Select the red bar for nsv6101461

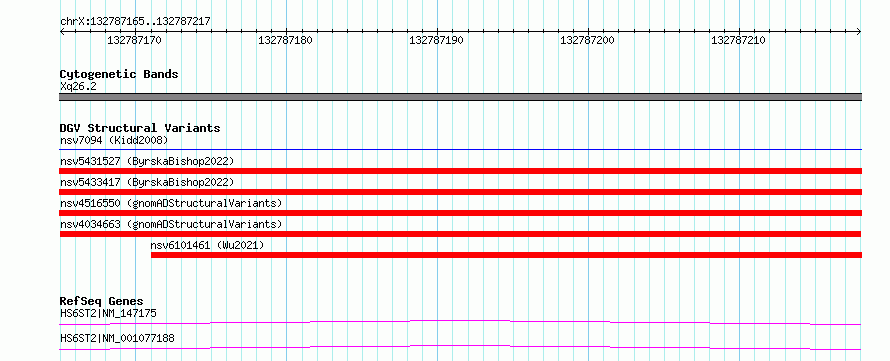pos(506,255)
